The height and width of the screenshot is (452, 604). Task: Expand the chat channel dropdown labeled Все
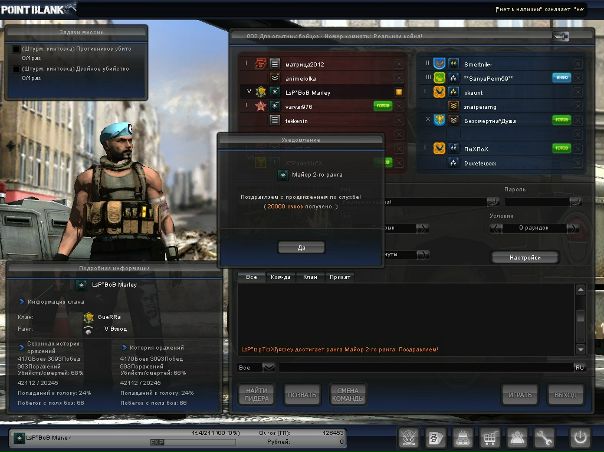(268, 367)
